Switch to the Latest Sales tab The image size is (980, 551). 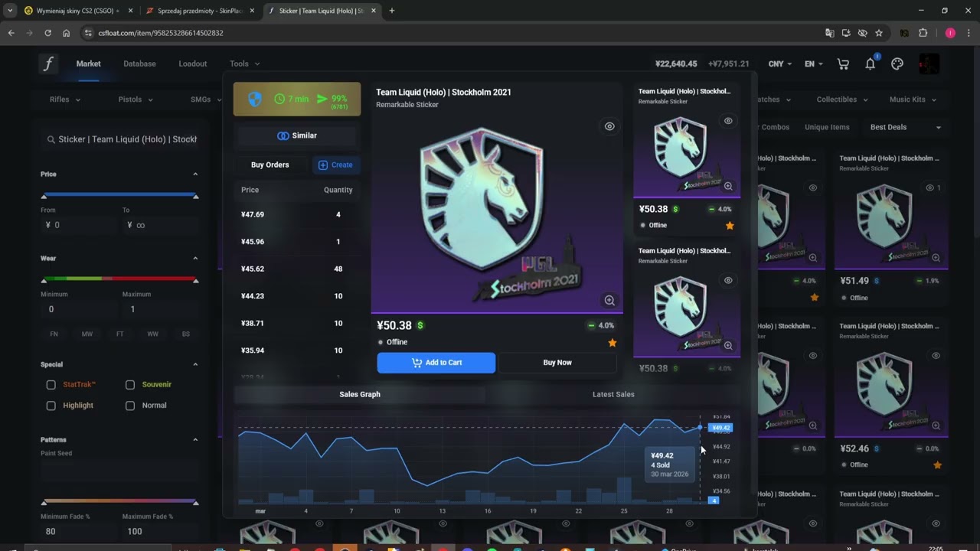click(x=613, y=394)
